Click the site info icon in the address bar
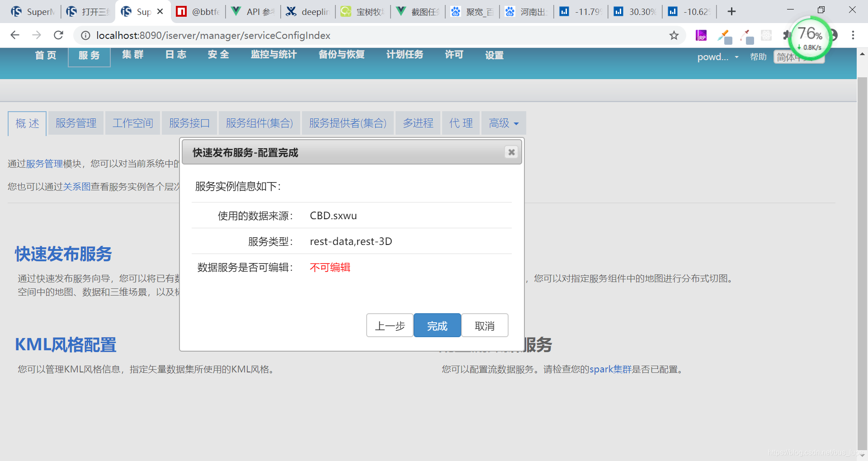The height and width of the screenshot is (461, 868). coord(85,35)
